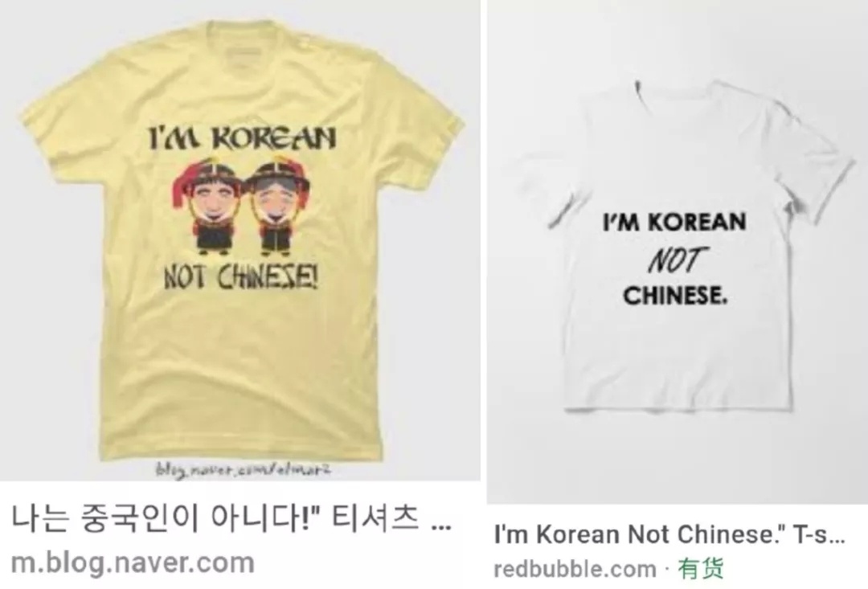Click the Korean title under yellow shirt
This screenshot has width=868, height=589.
[x=231, y=518]
